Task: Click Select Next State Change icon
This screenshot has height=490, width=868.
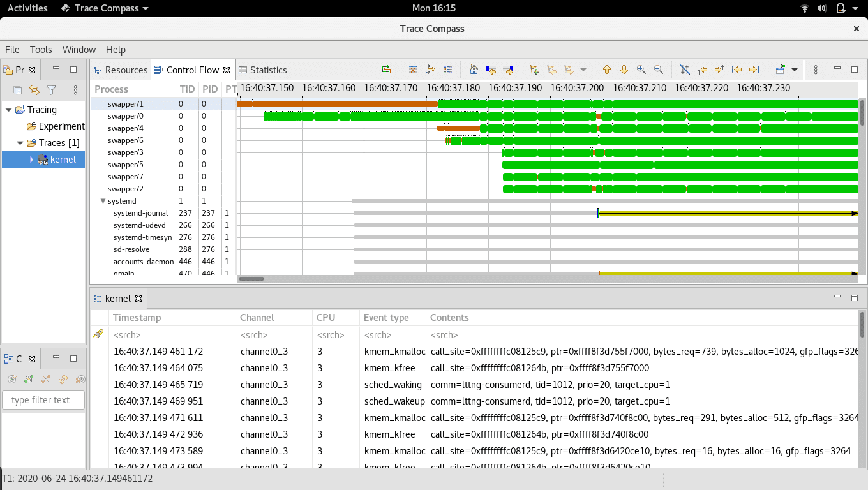Action: 508,70
